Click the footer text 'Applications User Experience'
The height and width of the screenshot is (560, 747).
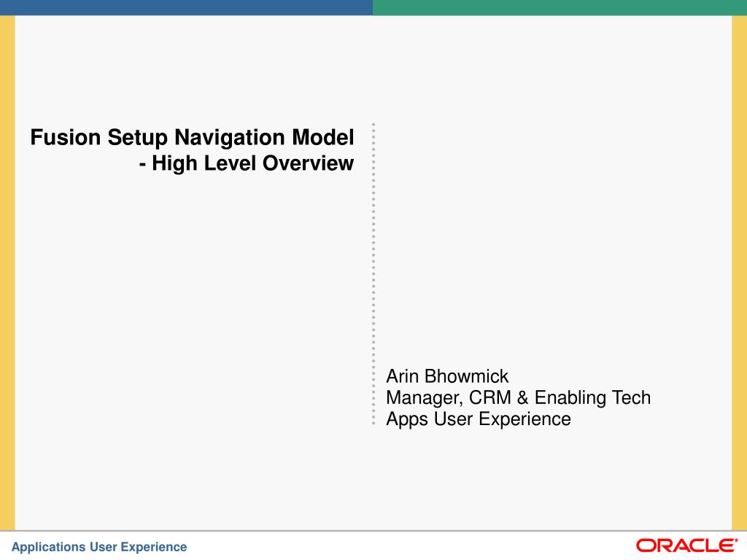pyautogui.click(x=99, y=547)
